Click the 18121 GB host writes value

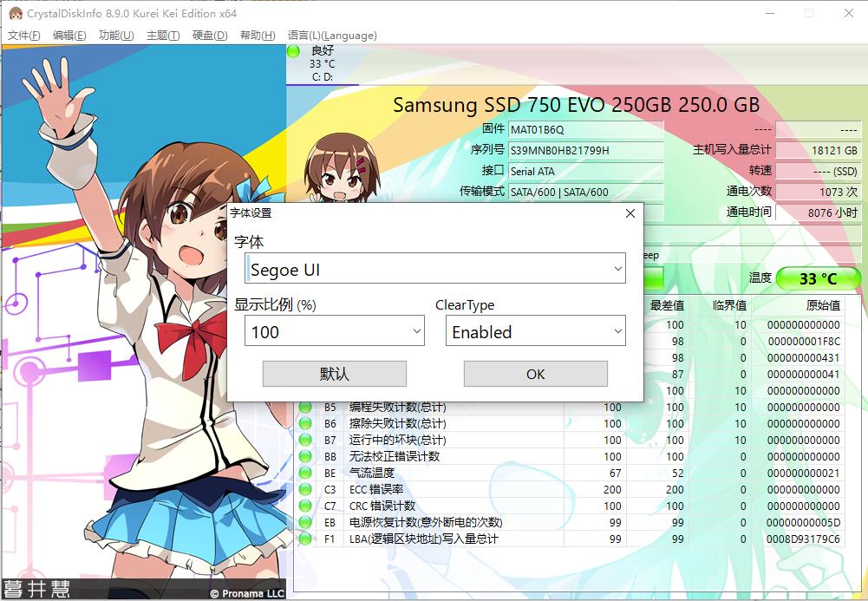coord(819,150)
